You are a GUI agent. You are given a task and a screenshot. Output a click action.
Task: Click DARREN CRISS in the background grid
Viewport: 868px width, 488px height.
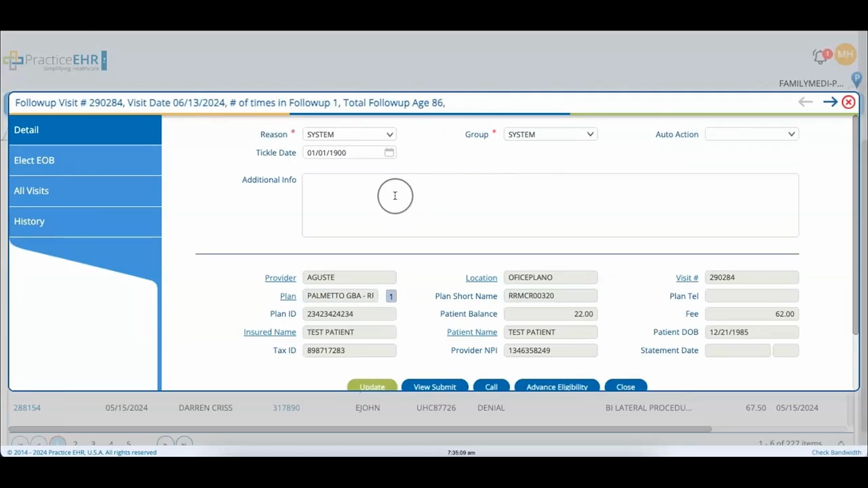point(205,407)
